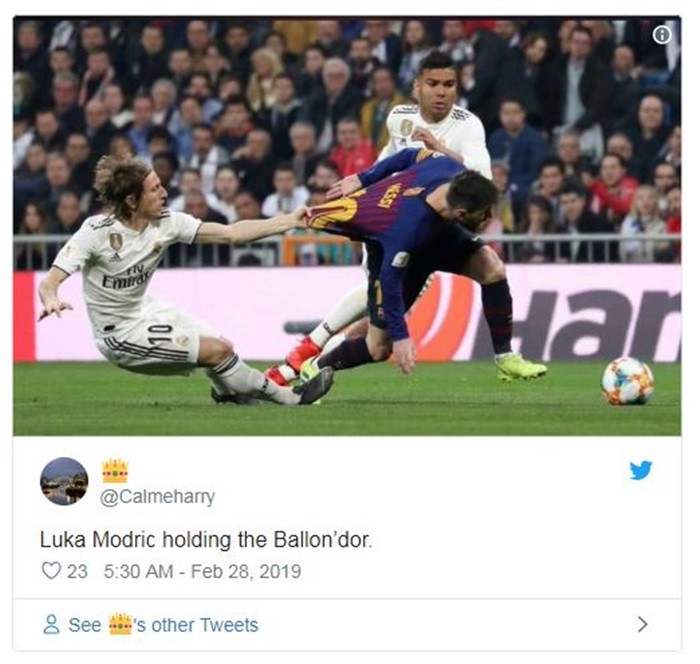Like the tweet with the heart icon
Image resolution: width=700 pixels, height=664 pixels.
51,571
